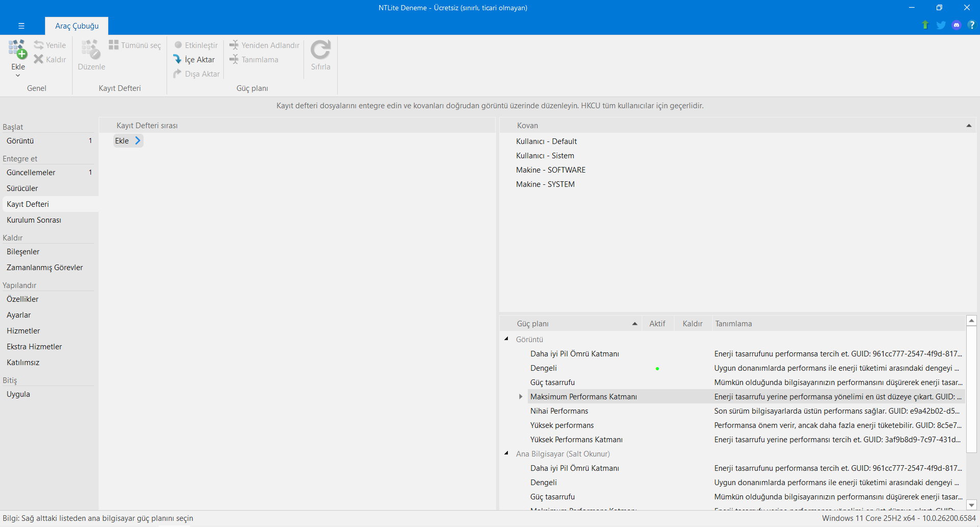Collapse the Ana Bilgisayar (Salt Okunur) group
This screenshot has height=527, width=980.
[x=506, y=453]
